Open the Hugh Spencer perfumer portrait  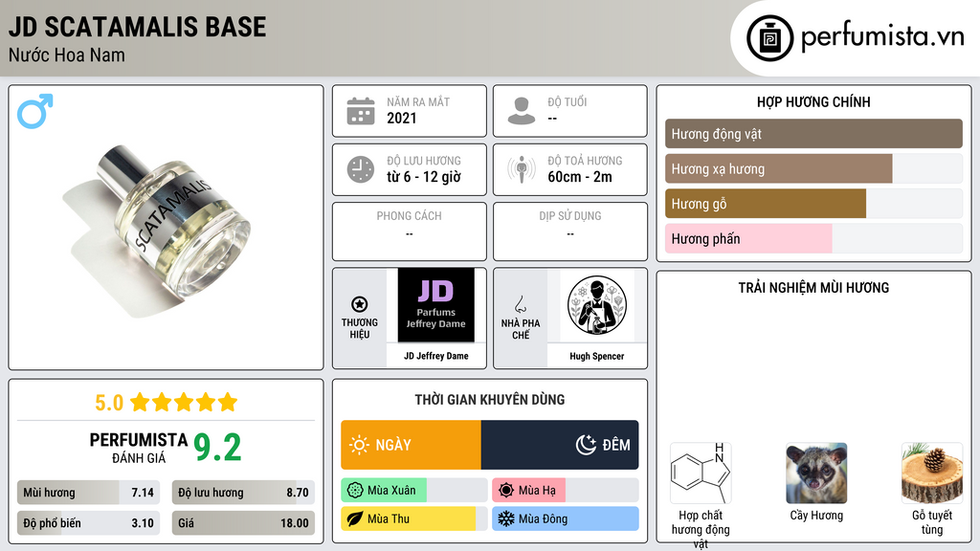coord(597,305)
